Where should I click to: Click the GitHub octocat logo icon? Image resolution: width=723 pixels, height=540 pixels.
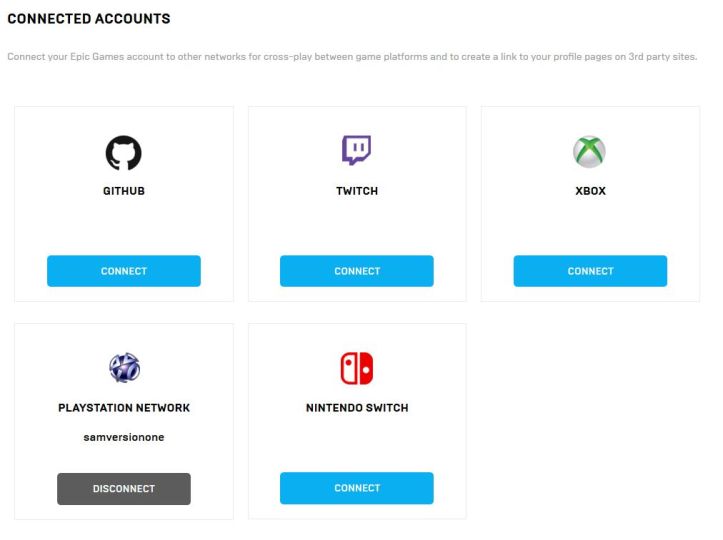pos(124,153)
